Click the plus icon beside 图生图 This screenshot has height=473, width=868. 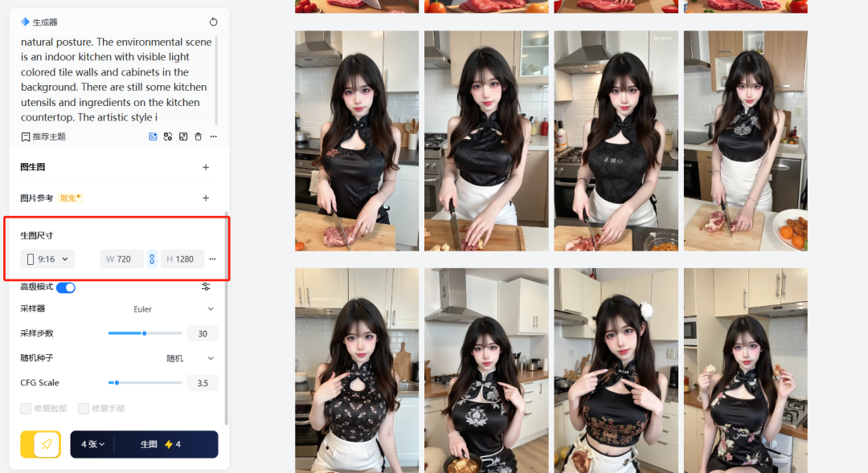pyautogui.click(x=206, y=167)
